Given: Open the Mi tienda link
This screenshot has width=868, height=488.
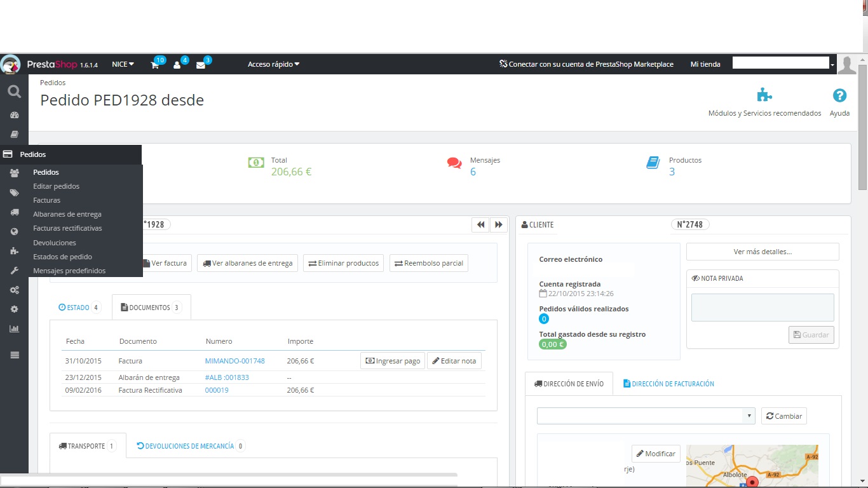Looking at the screenshot, I should (x=705, y=64).
